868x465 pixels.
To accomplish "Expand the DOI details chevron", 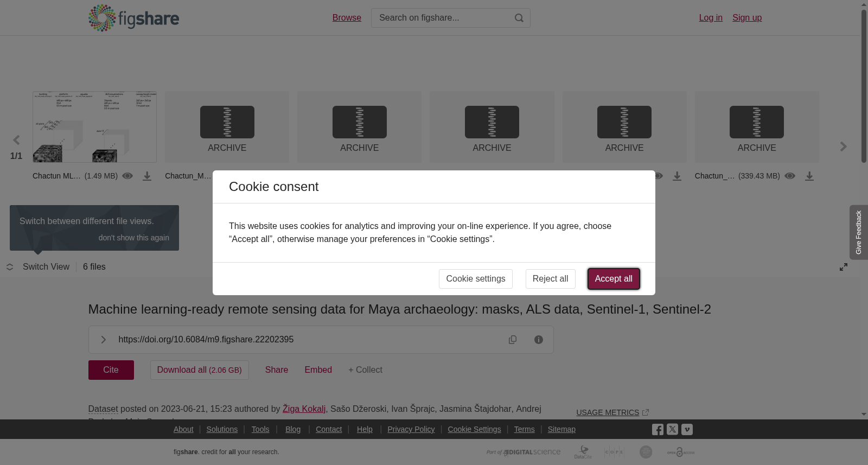I will (x=103, y=340).
